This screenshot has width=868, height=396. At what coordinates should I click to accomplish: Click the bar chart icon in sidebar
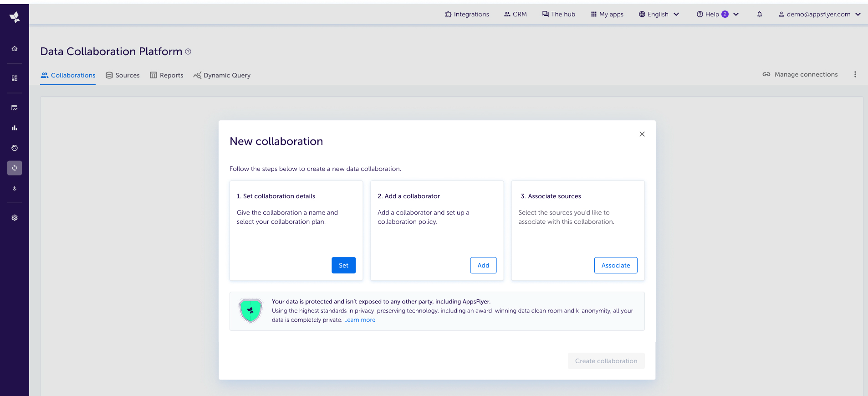[x=15, y=128]
